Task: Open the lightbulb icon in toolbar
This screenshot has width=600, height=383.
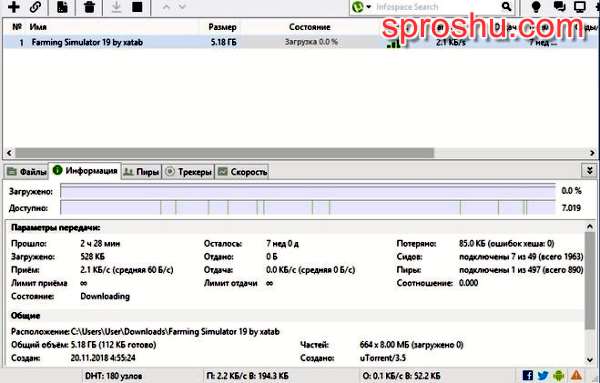Action: (536, 7)
